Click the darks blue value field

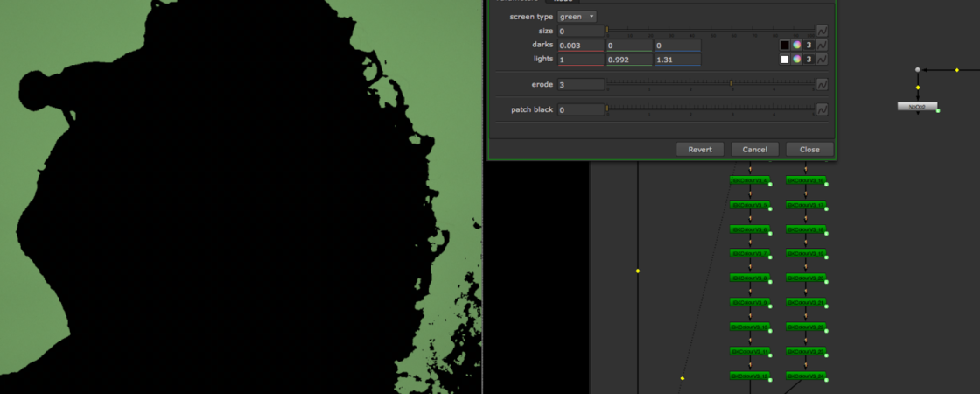click(x=677, y=46)
